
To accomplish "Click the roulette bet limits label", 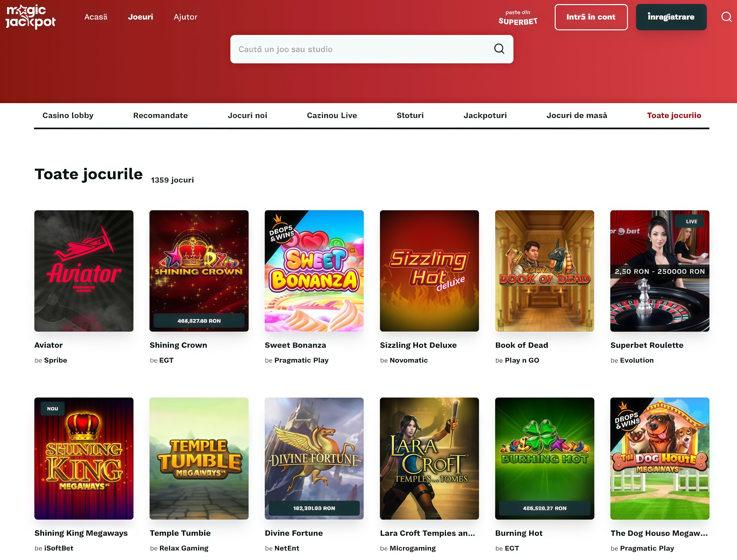I will click(660, 271).
